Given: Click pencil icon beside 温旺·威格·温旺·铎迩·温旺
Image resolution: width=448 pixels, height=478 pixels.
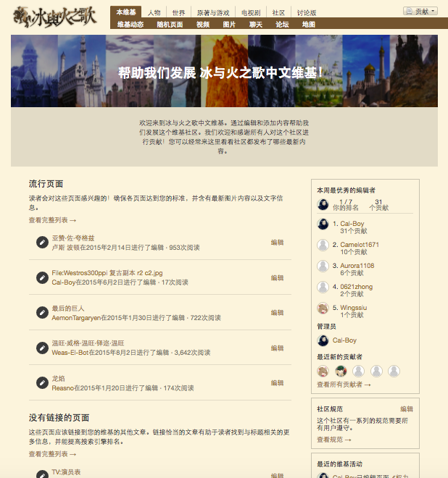Looking at the screenshot, I should coord(43,348).
